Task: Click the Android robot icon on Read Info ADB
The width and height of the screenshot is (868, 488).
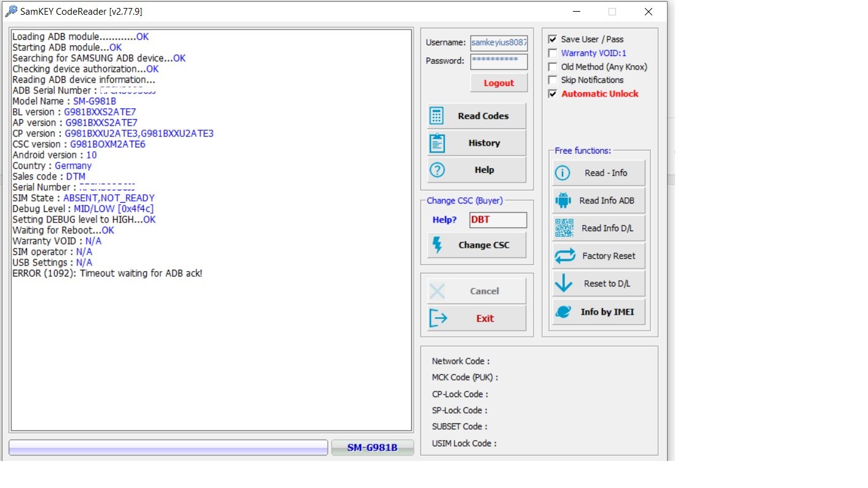Action: (x=563, y=200)
